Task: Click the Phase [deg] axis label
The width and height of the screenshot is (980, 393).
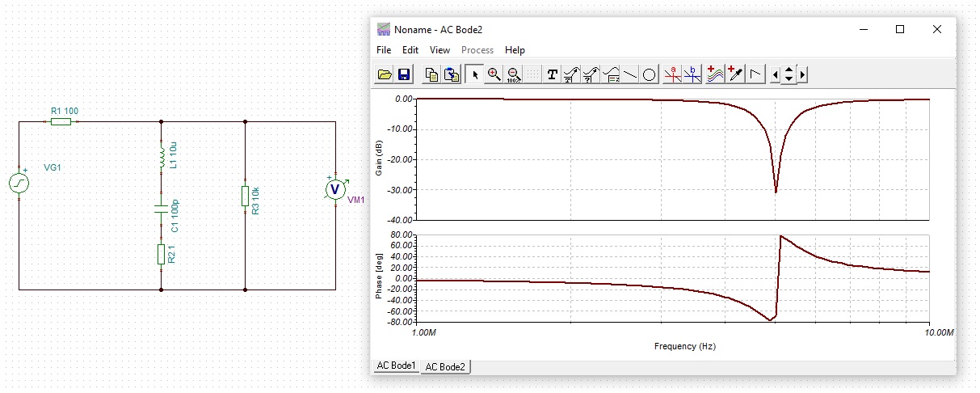Action: pyautogui.click(x=379, y=278)
